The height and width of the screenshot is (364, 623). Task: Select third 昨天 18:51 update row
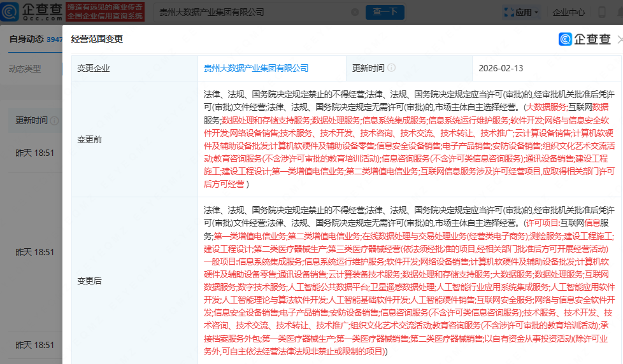tap(35, 345)
